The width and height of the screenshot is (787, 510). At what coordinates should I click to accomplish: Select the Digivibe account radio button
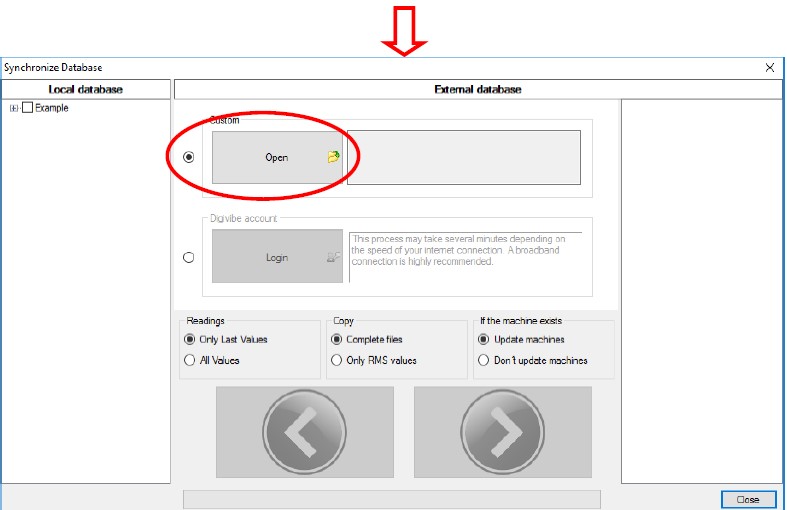(x=189, y=258)
